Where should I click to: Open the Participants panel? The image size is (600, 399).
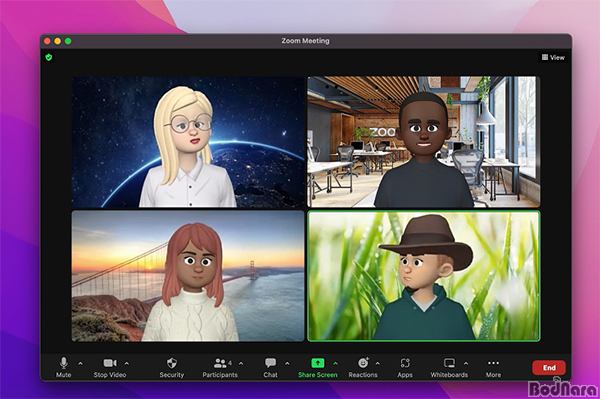[x=220, y=367]
